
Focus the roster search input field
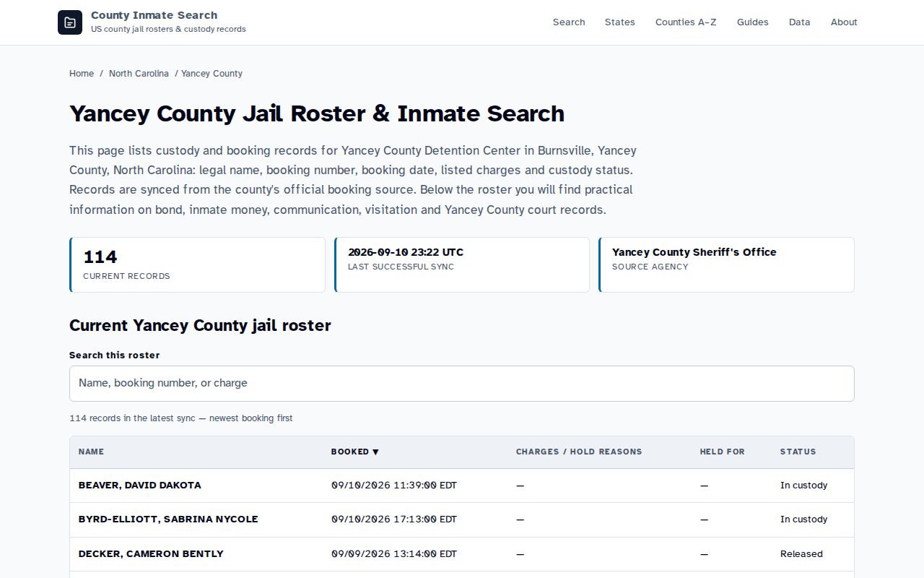click(x=462, y=384)
